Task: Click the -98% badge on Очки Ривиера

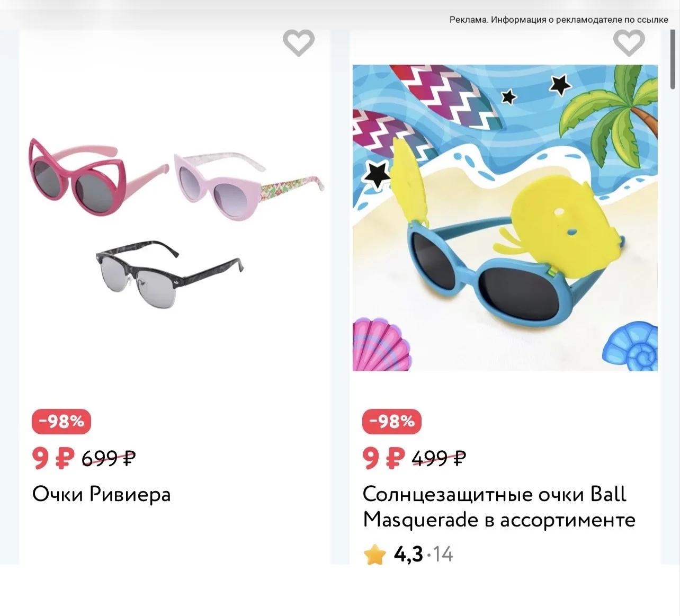Action: pyautogui.click(x=62, y=422)
